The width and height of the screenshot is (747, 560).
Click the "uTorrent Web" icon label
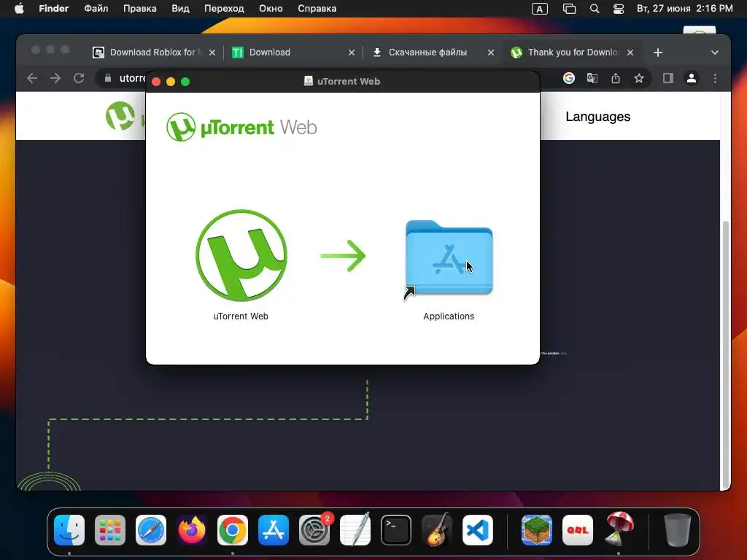(x=241, y=316)
